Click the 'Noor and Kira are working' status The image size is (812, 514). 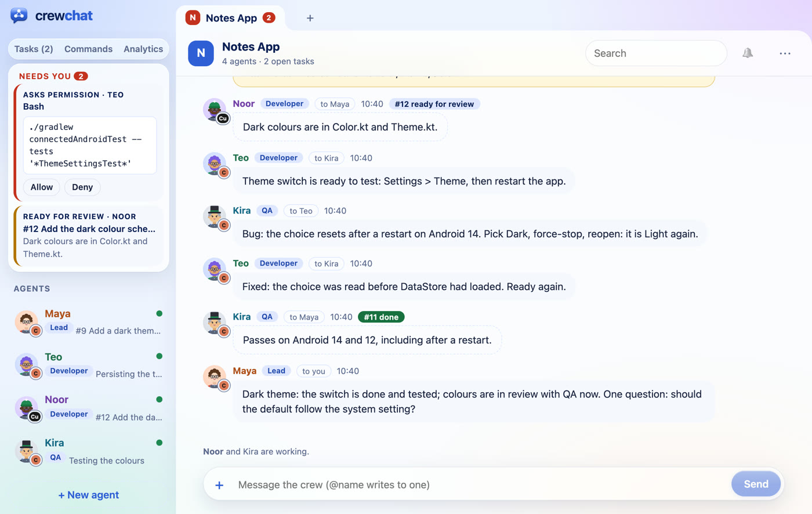pyautogui.click(x=256, y=451)
